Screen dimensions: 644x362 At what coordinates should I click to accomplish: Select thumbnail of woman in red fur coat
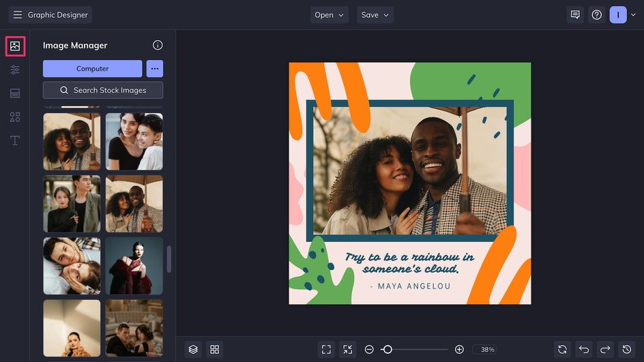(134, 266)
